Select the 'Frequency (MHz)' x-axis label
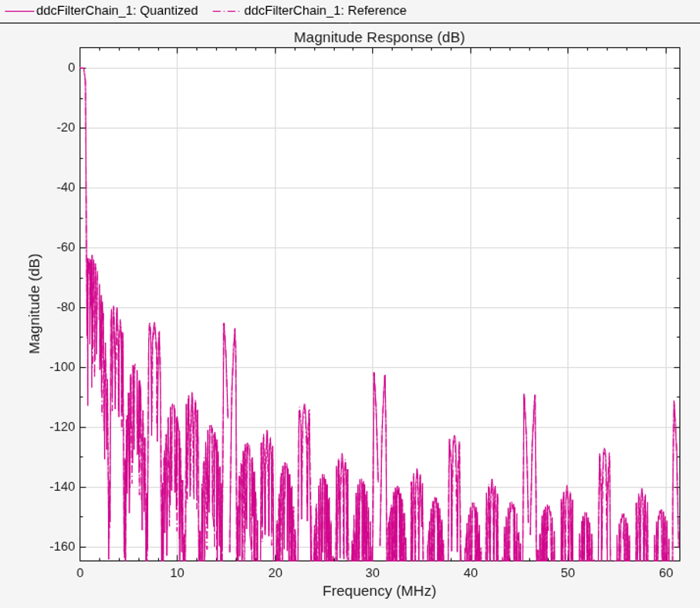The width and height of the screenshot is (700, 608). click(379, 591)
